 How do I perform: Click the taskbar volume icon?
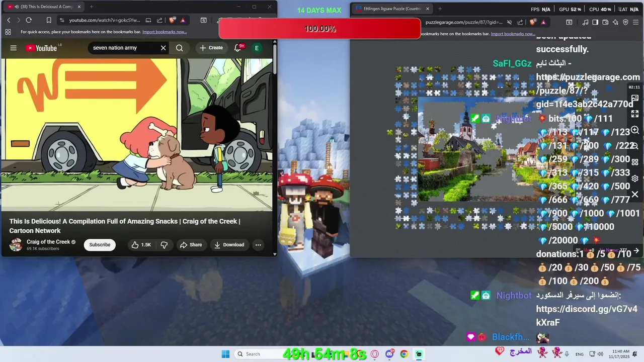(x=601, y=354)
